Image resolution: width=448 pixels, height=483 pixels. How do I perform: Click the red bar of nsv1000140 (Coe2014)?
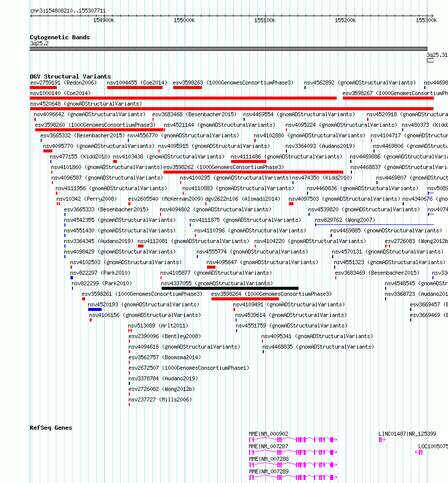tap(183, 98)
